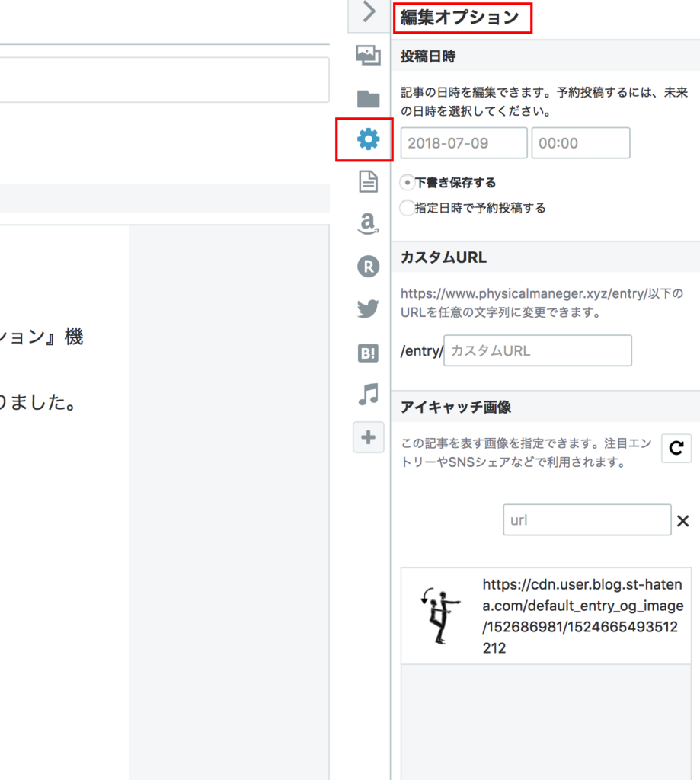
Task: Click the music note iTunes icon
Action: pyautogui.click(x=368, y=395)
